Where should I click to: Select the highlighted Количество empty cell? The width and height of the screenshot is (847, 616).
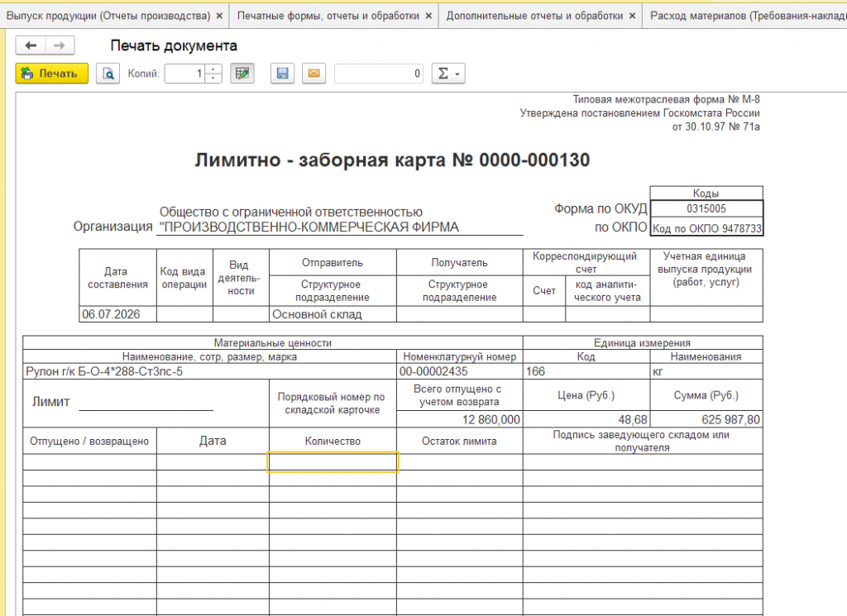[333, 461]
